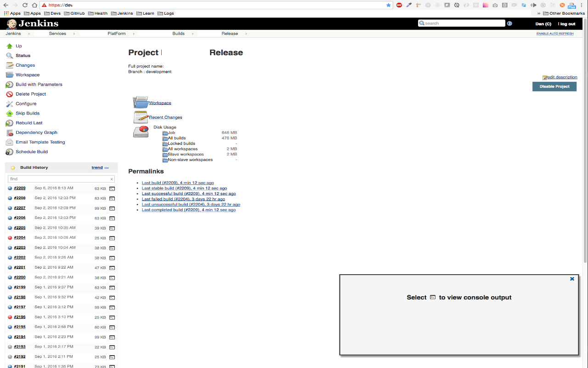The height and width of the screenshot is (368, 588).
Task: Open build #2205 link
Action: coord(20,228)
